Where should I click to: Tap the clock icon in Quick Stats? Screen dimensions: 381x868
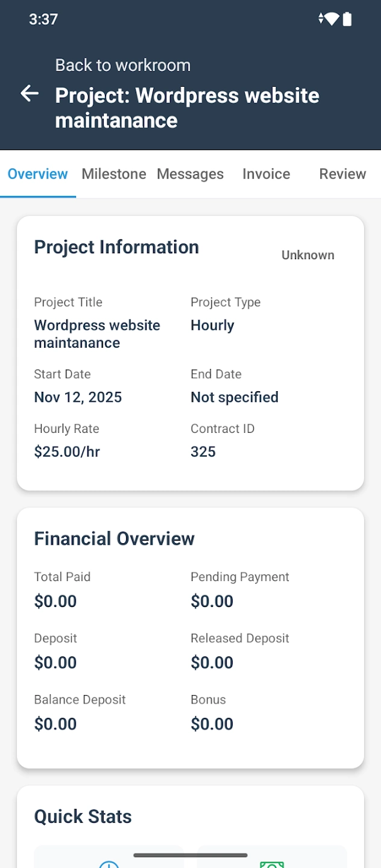pos(108,864)
